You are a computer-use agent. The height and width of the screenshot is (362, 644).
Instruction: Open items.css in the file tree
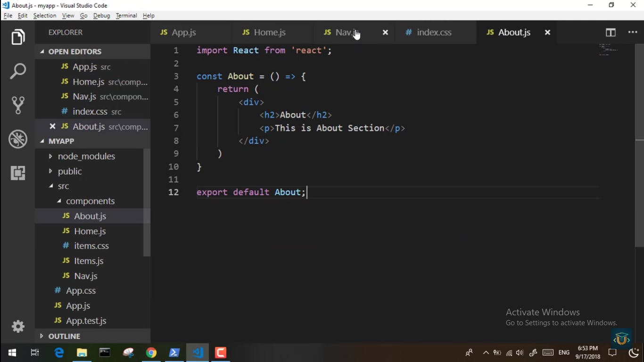(x=89, y=246)
